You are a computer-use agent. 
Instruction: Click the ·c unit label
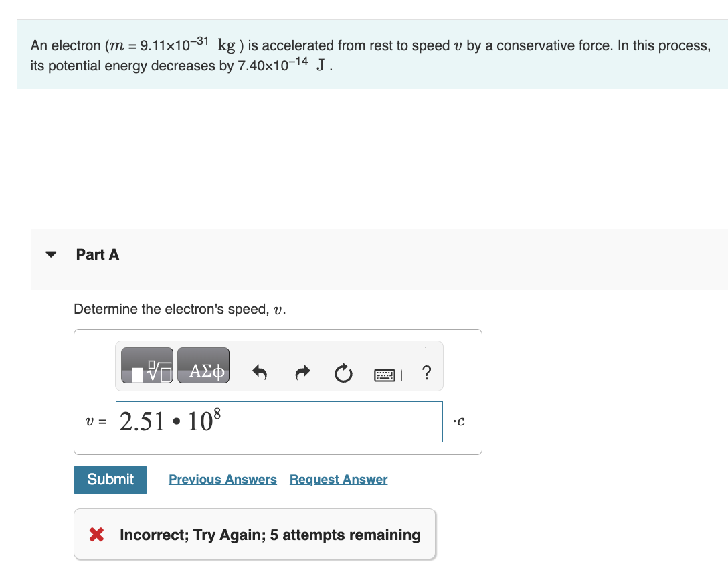(x=459, y=421)
